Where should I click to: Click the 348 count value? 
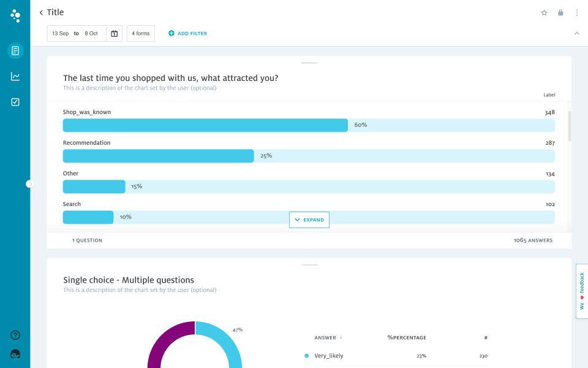coord(550,112)
